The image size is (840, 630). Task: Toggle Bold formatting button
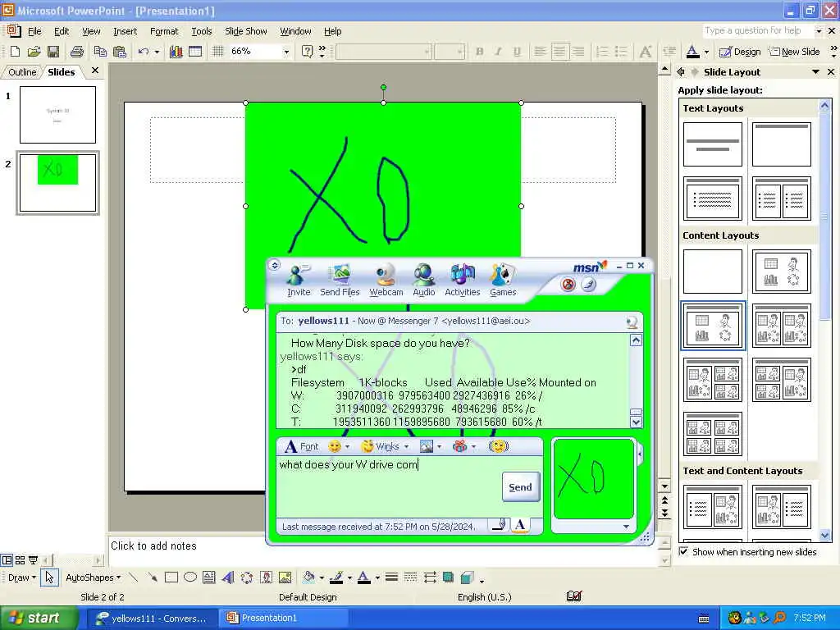pyautogui.click(x=479, y=52)
